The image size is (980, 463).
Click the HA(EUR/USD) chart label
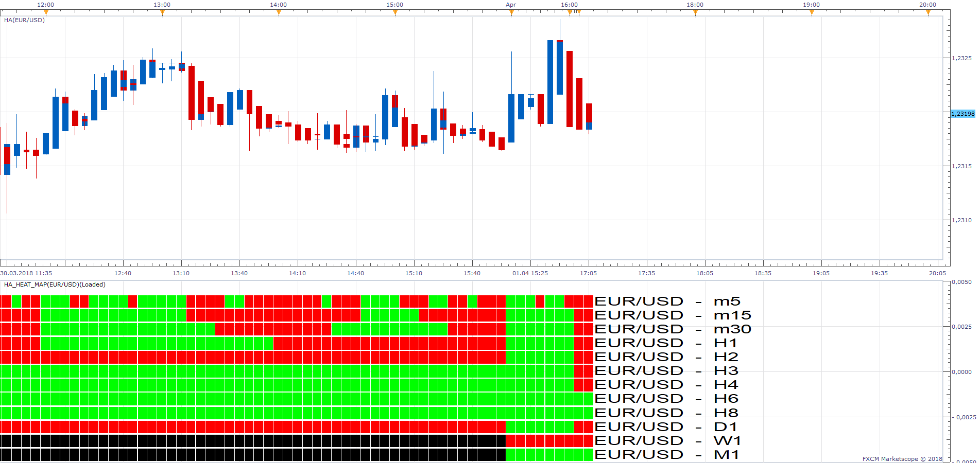click(24, 20)
